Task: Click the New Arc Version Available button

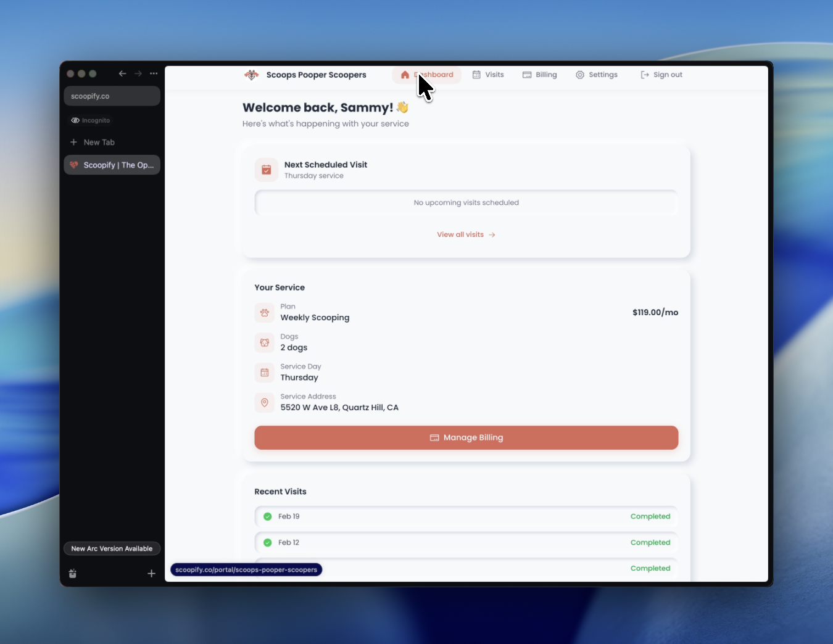Action: click(x=112, y=548)
